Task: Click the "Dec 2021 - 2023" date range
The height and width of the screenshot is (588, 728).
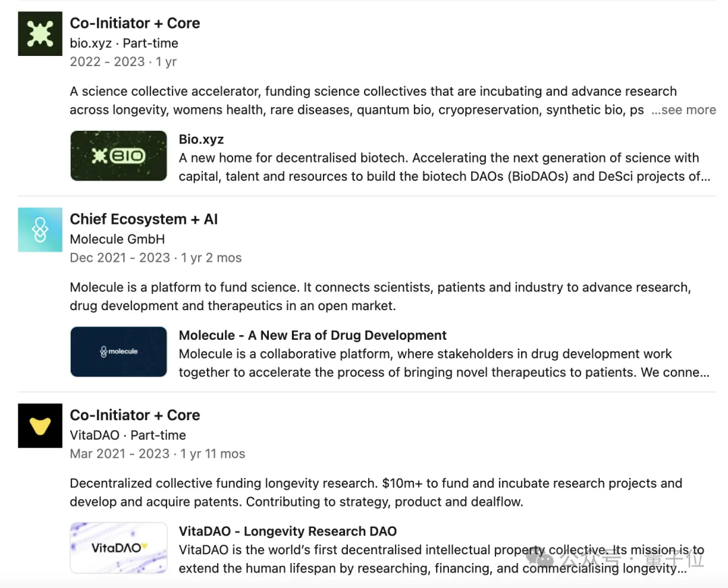Action: 120,258
